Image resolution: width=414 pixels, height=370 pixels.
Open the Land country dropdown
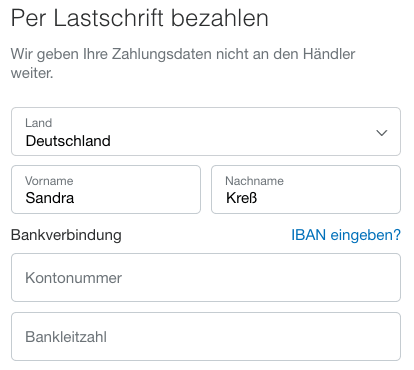(206, 131)
